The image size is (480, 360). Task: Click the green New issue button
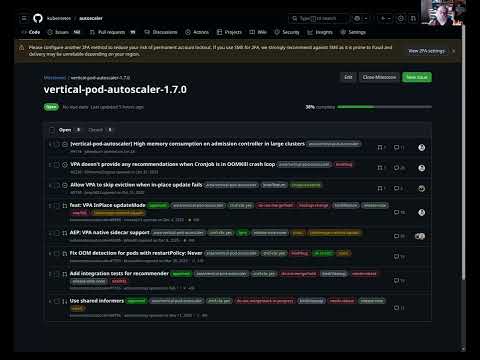pos(417,77)
